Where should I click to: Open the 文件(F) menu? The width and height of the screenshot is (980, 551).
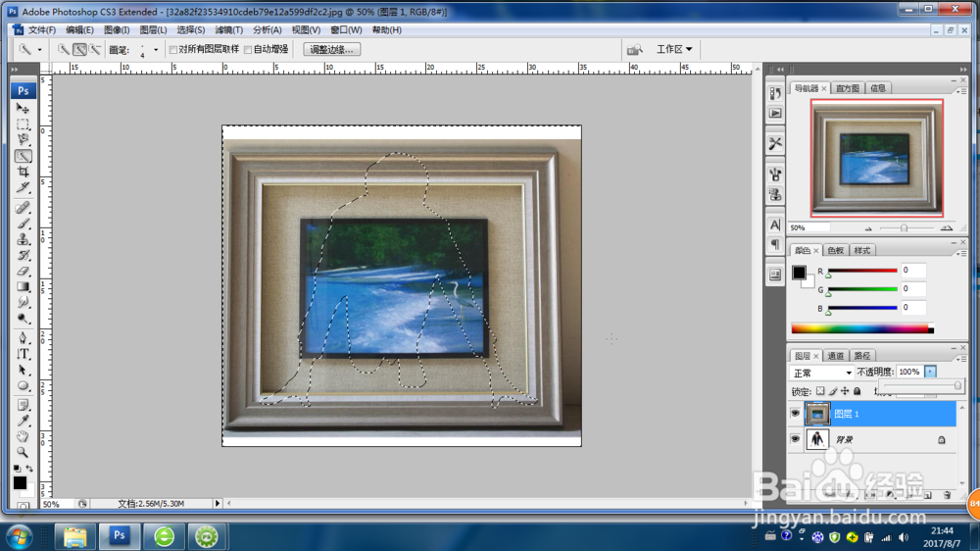pyautogui.click(x=42, y=30)
